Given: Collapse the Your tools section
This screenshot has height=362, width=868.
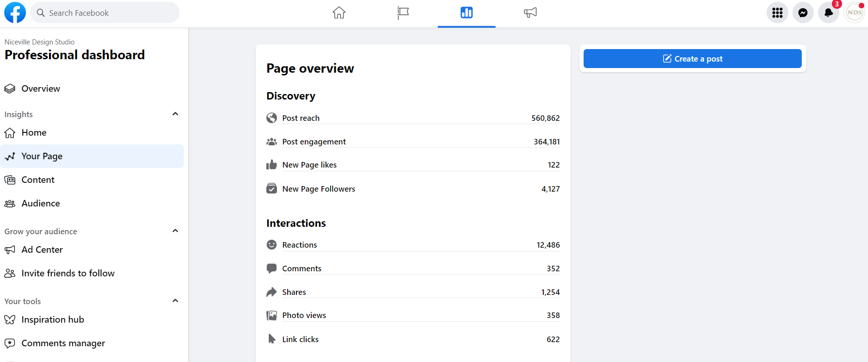Looking at the screenshot, I should [x=175, y=300].
